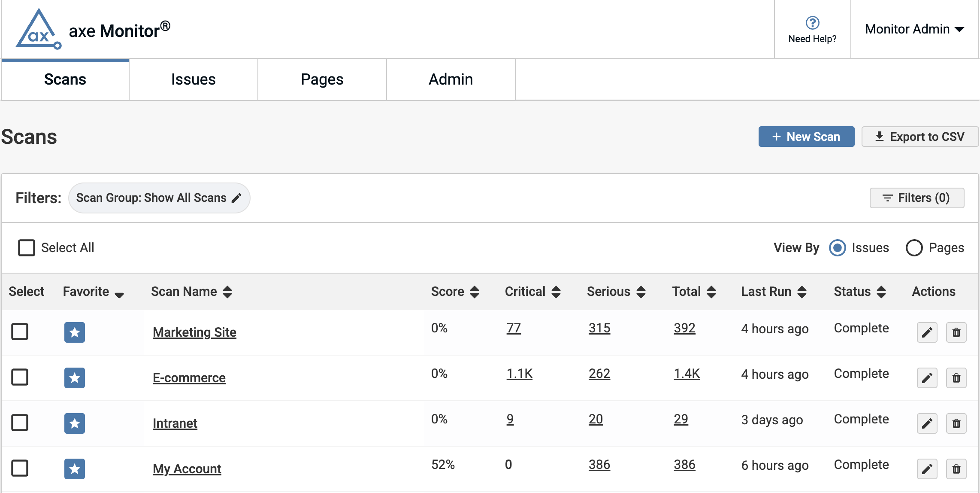Select the Pages view radio button

point(914,248)
